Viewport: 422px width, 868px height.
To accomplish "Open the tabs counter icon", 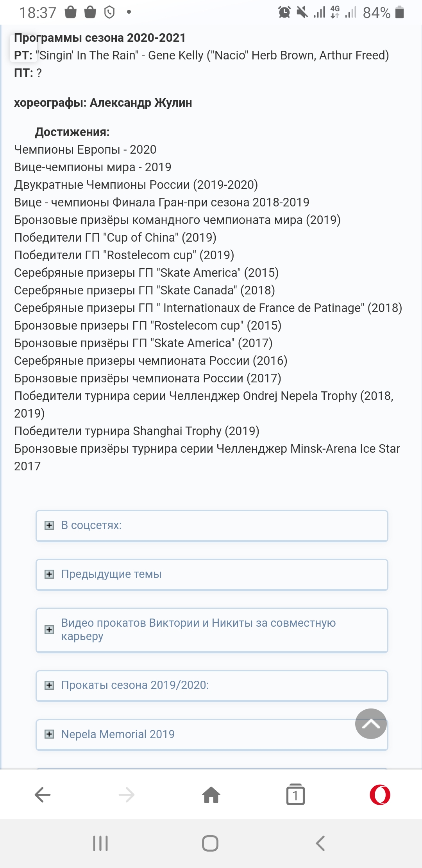I will pyautogui.click(x=295, y=794).
